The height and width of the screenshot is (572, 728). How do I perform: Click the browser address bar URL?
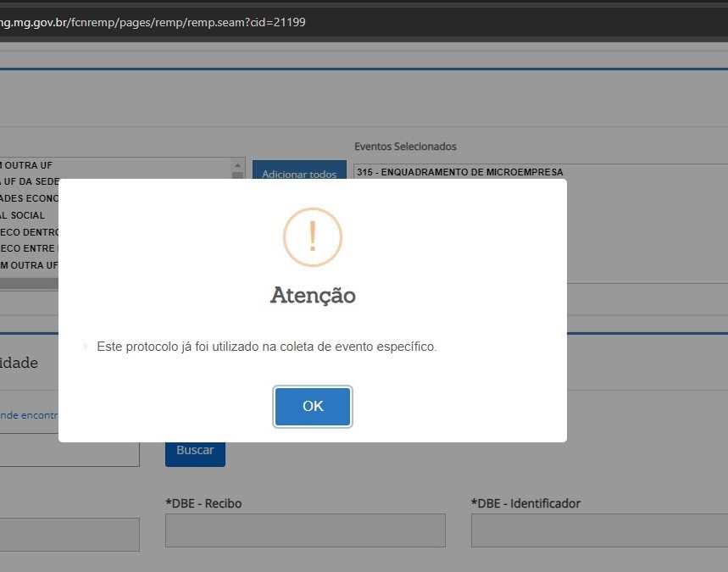click(153, 22)
